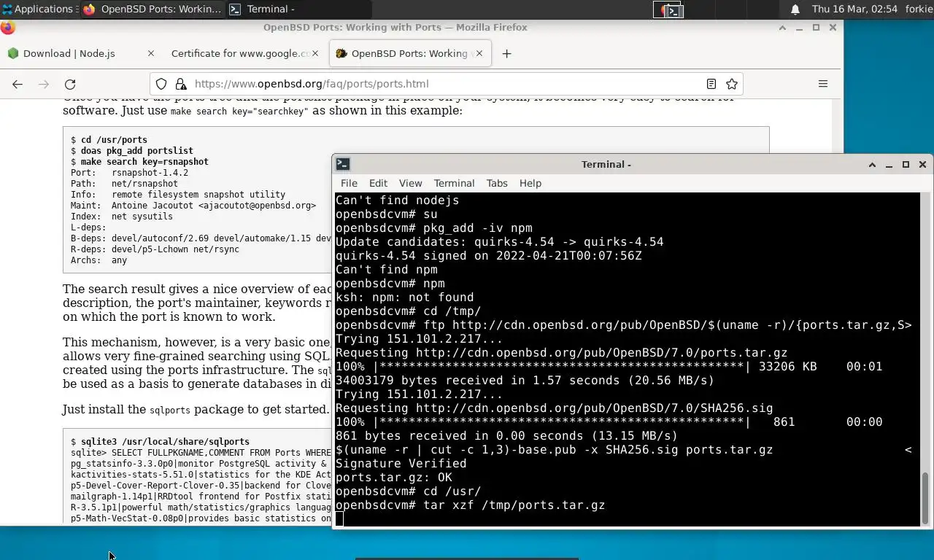Screen dimensions: 934x560
Task: Select the workspace switcher thumbnail with terminal
Action: point(668,9)
